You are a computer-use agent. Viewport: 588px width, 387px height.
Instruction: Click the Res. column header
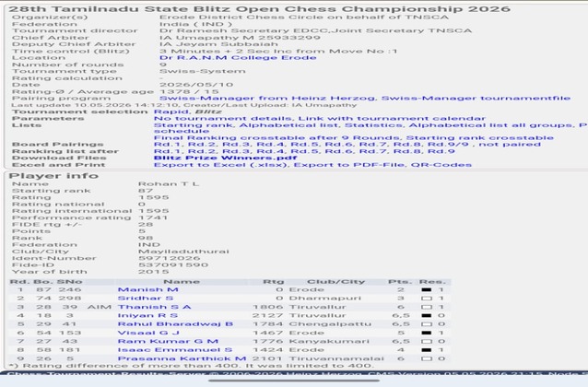(432, 282)
